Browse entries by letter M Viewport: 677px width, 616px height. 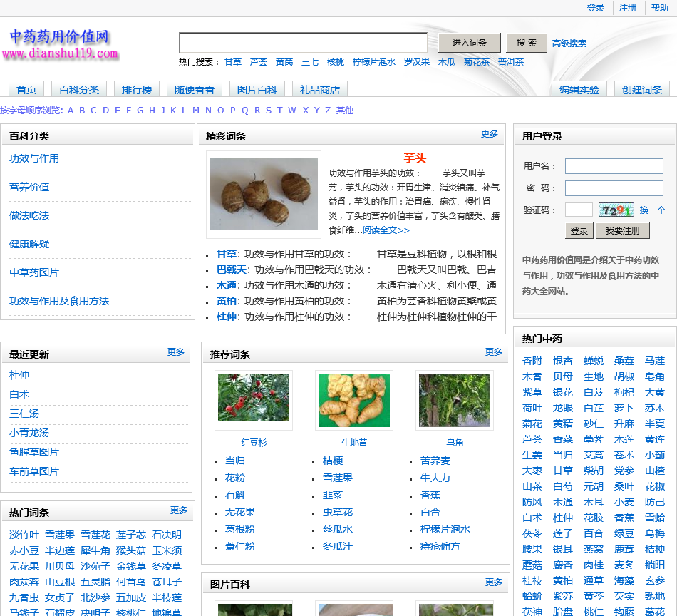(196, 111)
